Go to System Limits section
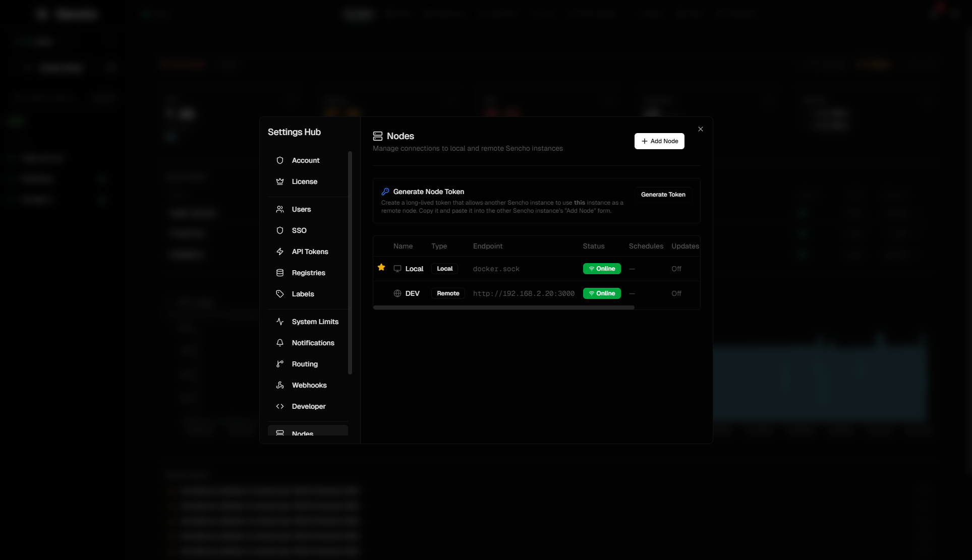 click(308, 322)
